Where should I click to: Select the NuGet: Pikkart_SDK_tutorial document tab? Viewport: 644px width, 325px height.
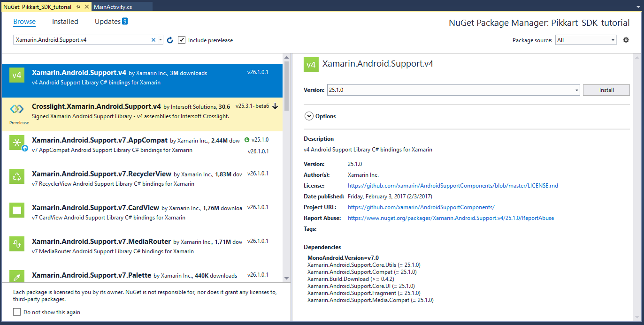pyautogui.click(x=38, y=7)
